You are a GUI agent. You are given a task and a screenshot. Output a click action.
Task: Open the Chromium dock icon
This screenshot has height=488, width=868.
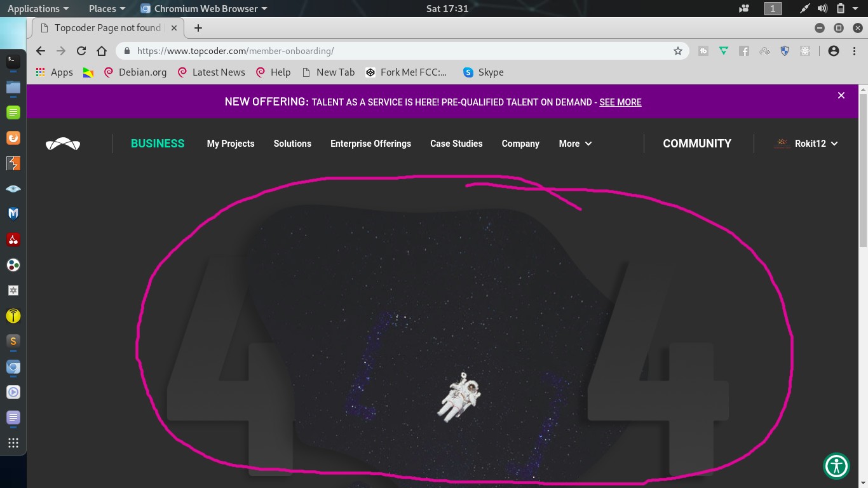13,367
